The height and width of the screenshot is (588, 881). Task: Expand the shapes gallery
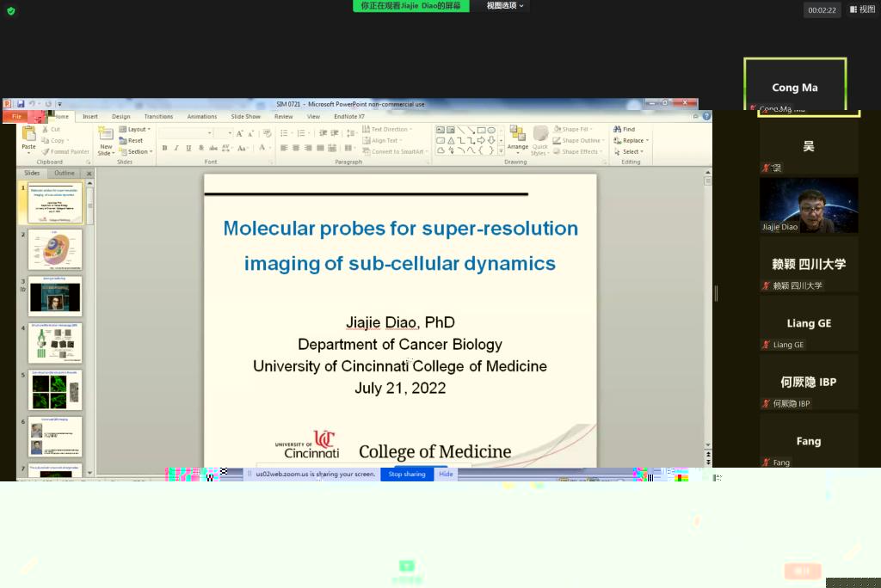pos(501,151)
